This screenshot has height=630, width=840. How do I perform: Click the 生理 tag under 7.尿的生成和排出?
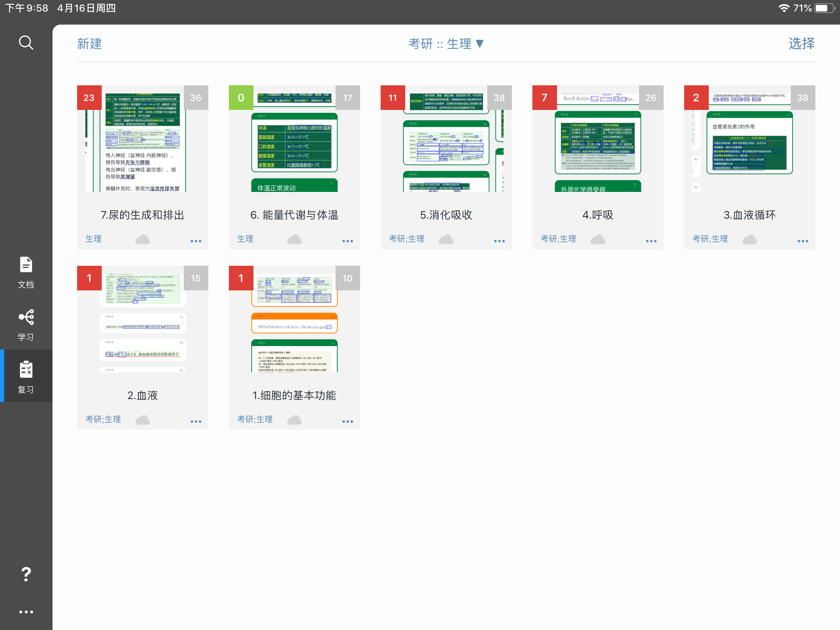point(94,239)
